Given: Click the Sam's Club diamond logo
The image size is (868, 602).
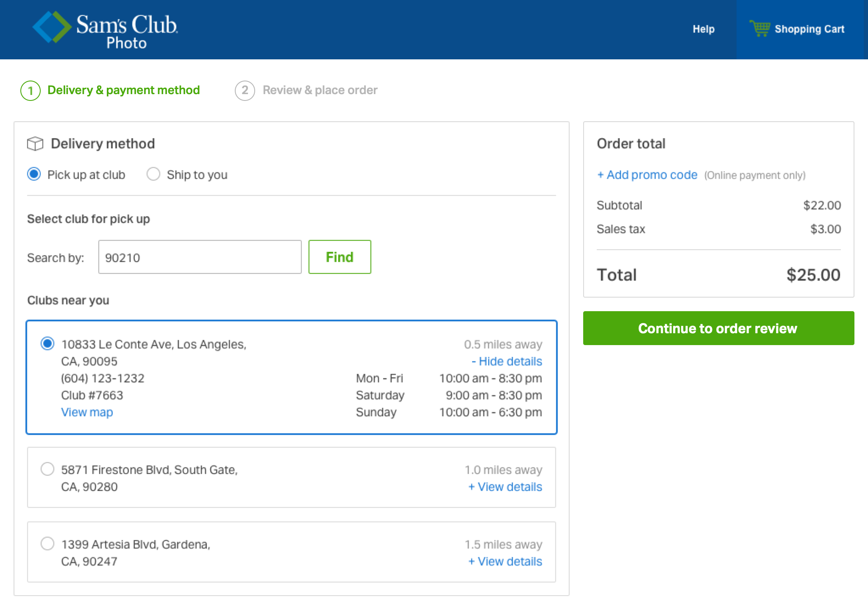Looking at the screenshot, I should 52,27.
